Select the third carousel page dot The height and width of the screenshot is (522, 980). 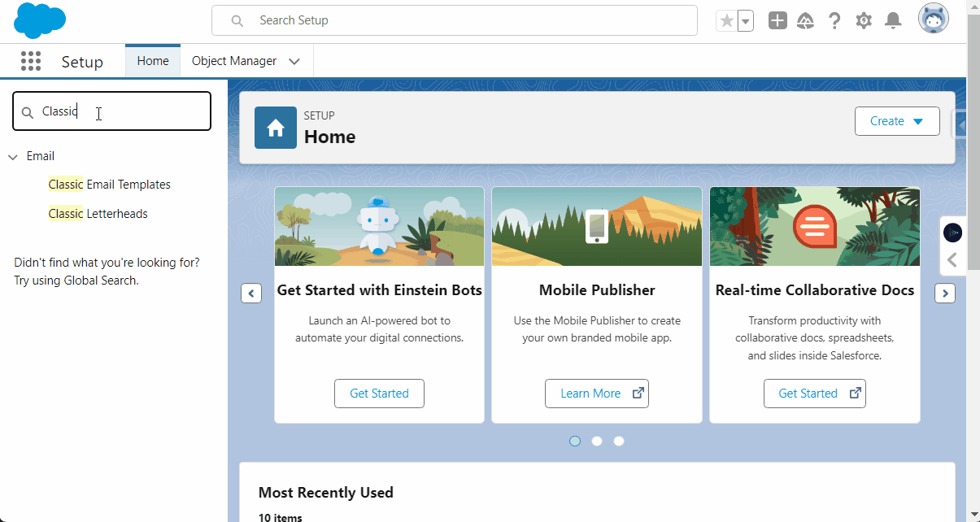(619, 441)
